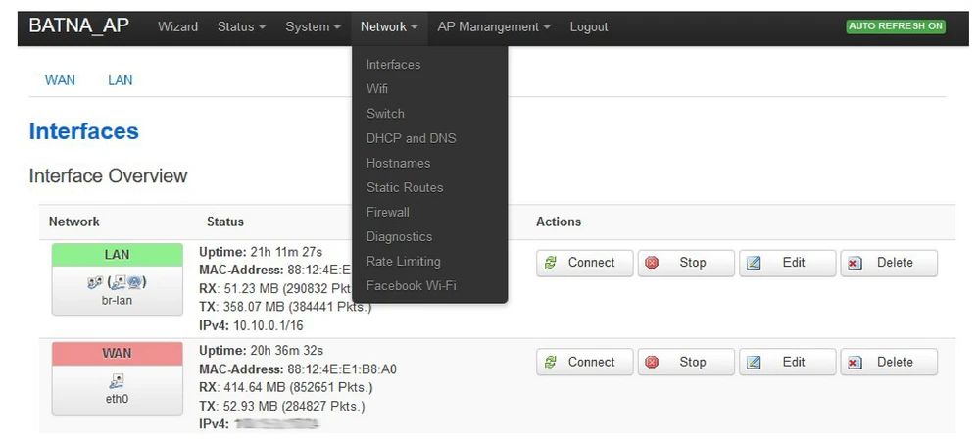This screenshot has height=443, width=980.
Task: Switch to the LAN tab
Action: point(120,80)
